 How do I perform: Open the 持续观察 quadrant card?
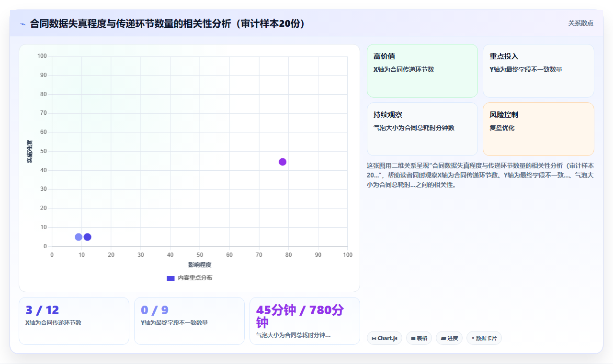click(x=422, y=129)
